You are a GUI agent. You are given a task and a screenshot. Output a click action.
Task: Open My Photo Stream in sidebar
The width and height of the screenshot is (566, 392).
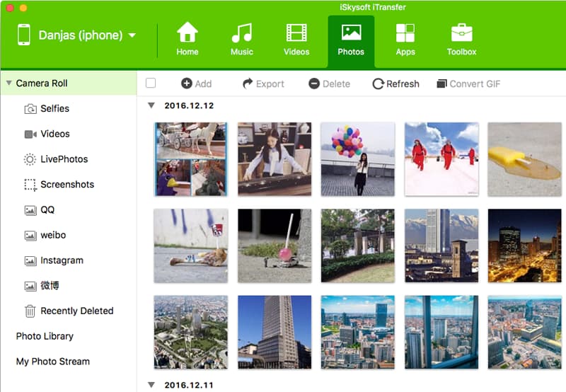53,362
